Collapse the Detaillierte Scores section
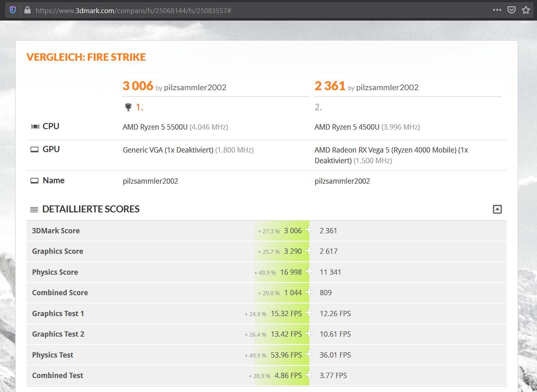Screen dimensions: 537x392 (497, 210)
